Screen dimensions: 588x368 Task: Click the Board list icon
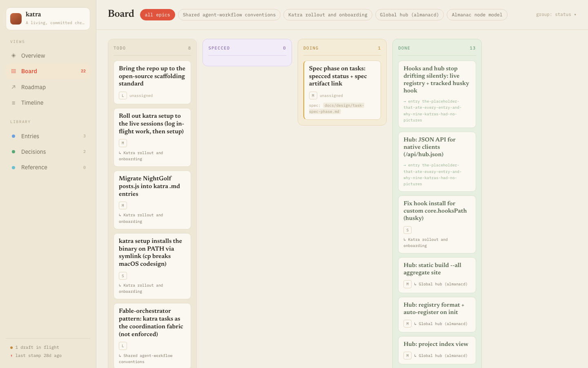[x=13, y=71]
